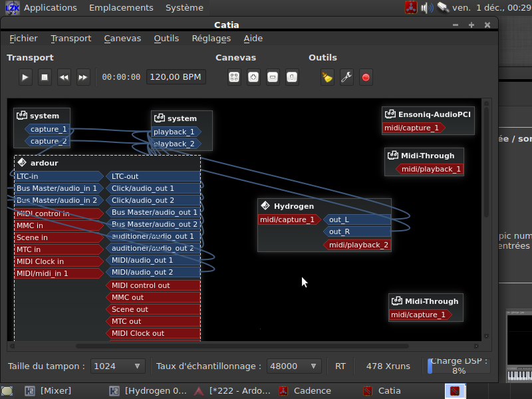Click the transport Stop button

coord(45,77)
